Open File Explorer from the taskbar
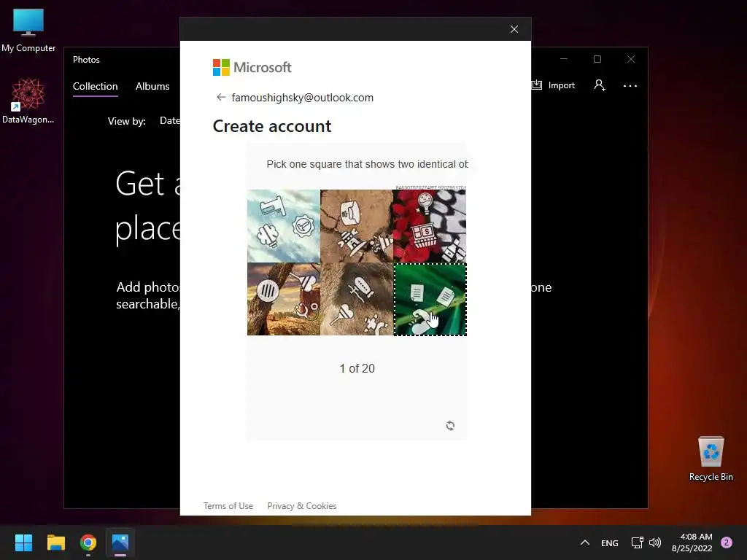This screenshot has width=747, height=560. 55,542
